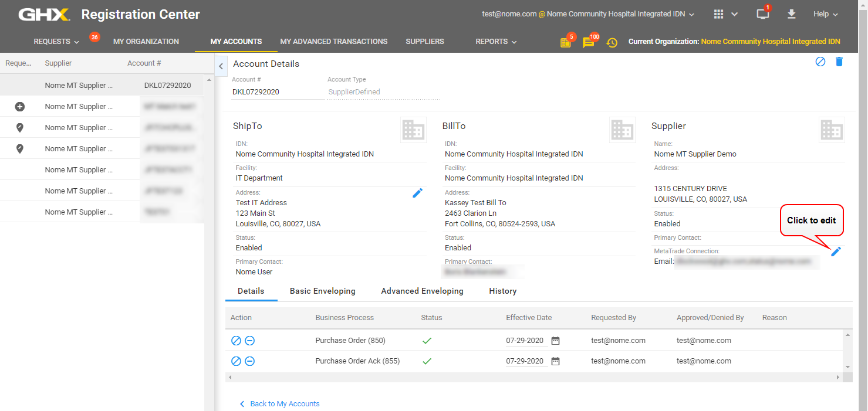
Task: Edit the MetaTrade Connection pencil icon
Action: pyautogui.click(x=836, y=252)
